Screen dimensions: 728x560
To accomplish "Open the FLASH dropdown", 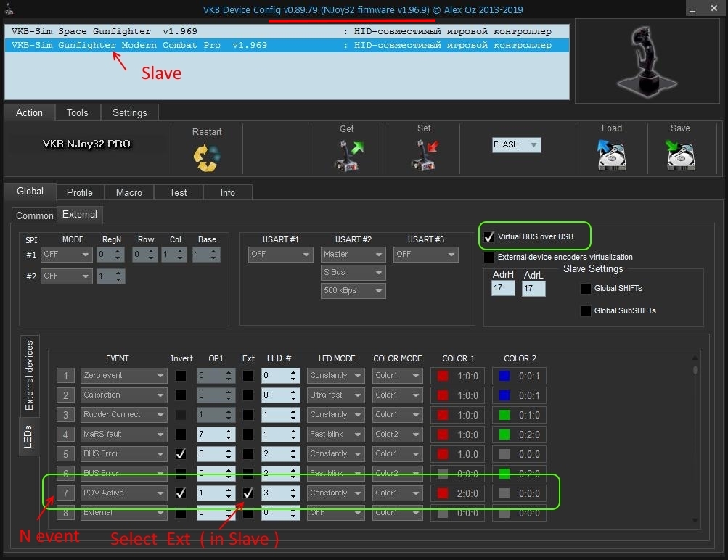I will [516, 145].
